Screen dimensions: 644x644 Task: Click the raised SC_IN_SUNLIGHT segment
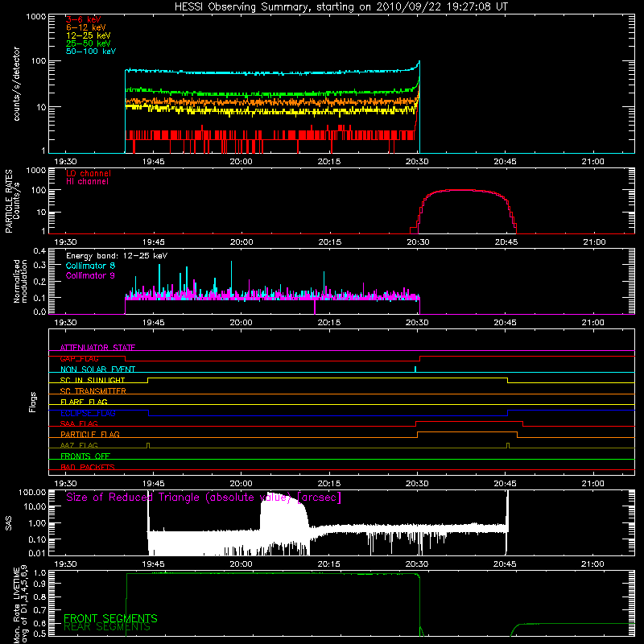tap(328, 378)
